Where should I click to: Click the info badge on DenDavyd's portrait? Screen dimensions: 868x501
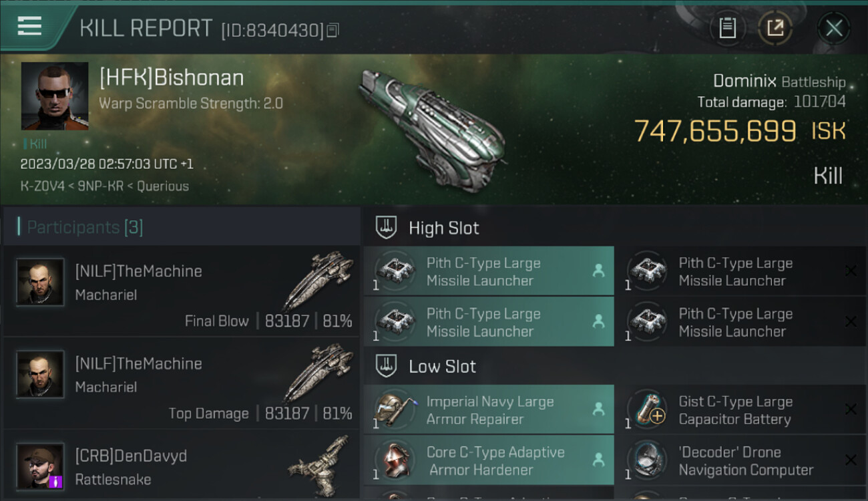pos(55,481)
